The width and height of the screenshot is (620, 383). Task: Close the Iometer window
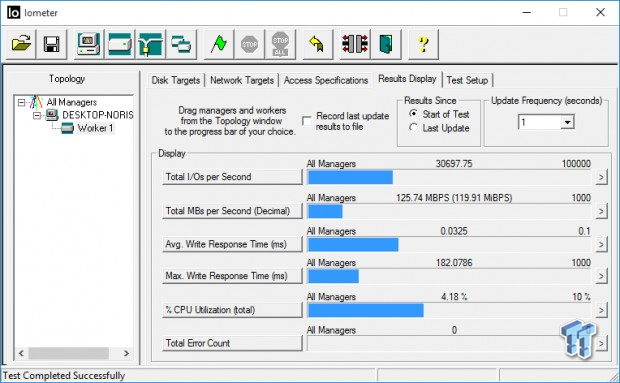coord(600,12)
